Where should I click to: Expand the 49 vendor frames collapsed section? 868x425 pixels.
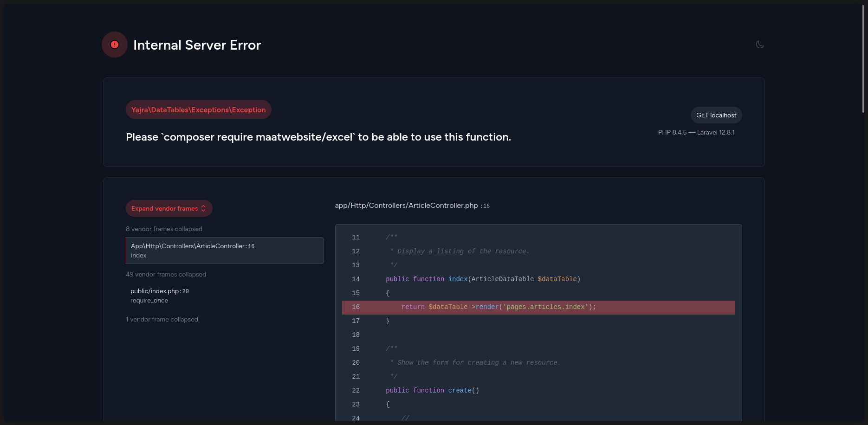pos(166,274)
